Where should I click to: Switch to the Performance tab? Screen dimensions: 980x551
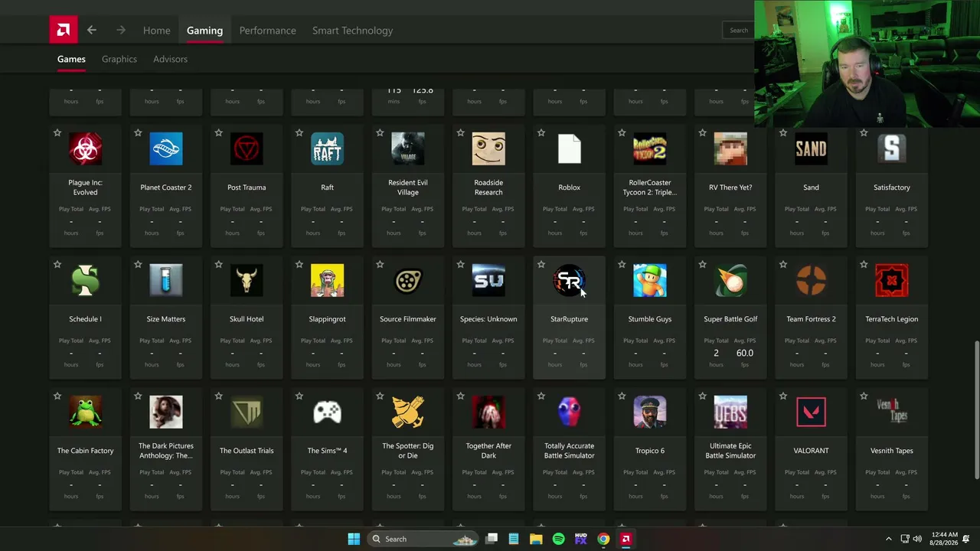[x=267, y=31]
